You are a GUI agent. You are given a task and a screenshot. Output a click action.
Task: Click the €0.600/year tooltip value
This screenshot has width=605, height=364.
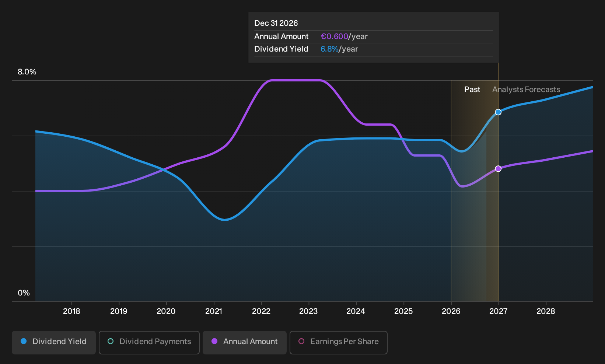pyautogui.click(x=344, y=36)
